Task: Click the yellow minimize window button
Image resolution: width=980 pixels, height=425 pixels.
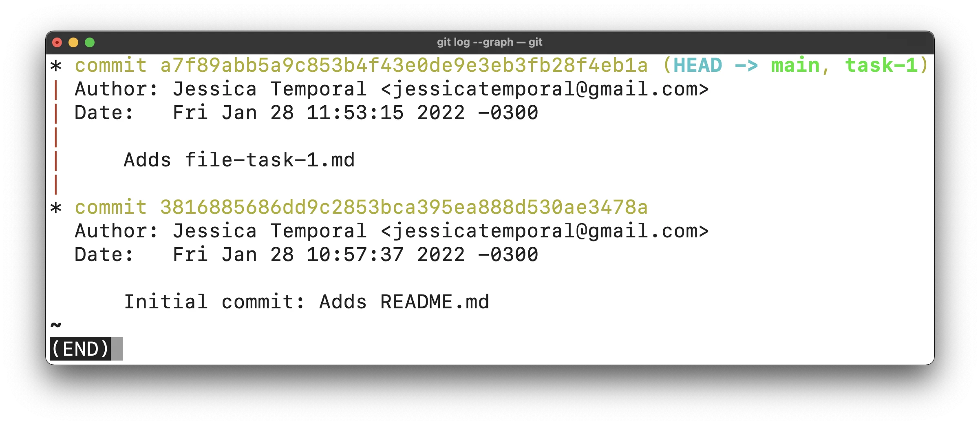Action: [x=73, y=42]
